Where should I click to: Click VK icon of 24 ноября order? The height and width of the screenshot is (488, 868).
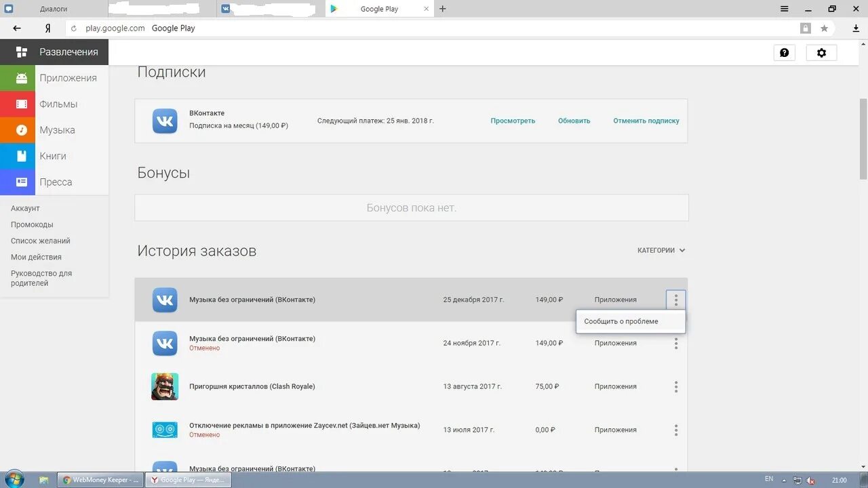coord(165,343)
